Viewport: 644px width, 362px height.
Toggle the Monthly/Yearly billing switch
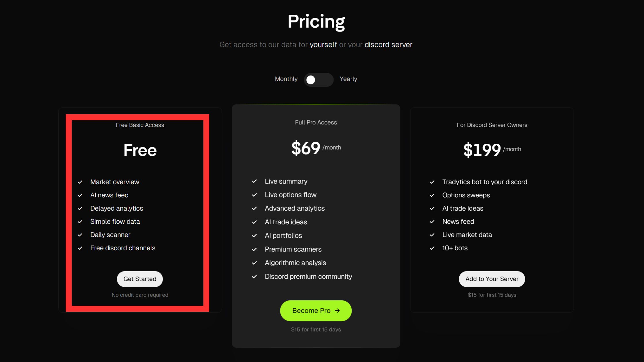[x=319, y=80]
